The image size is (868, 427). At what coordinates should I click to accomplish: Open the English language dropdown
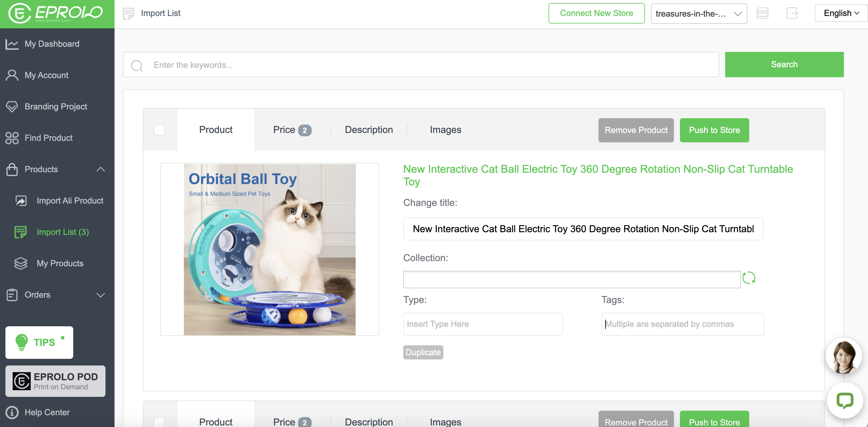[x=841, y=13]
